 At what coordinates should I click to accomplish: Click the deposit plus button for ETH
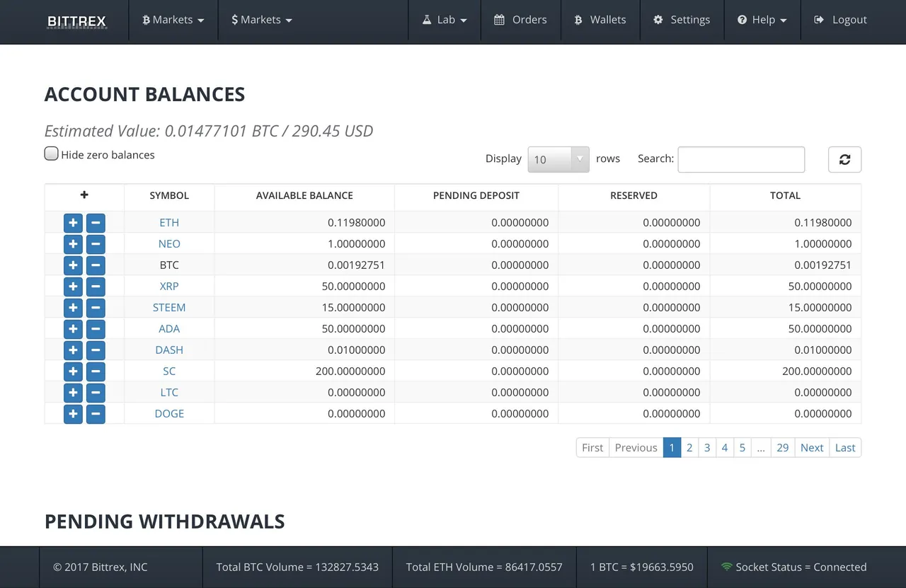[73, 223]
